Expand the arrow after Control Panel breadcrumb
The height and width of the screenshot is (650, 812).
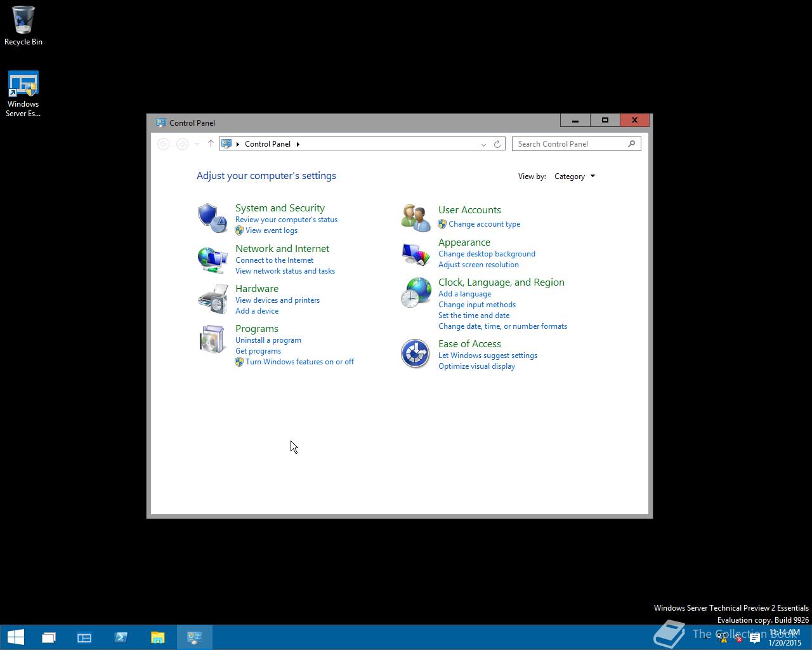coord(298,144)
